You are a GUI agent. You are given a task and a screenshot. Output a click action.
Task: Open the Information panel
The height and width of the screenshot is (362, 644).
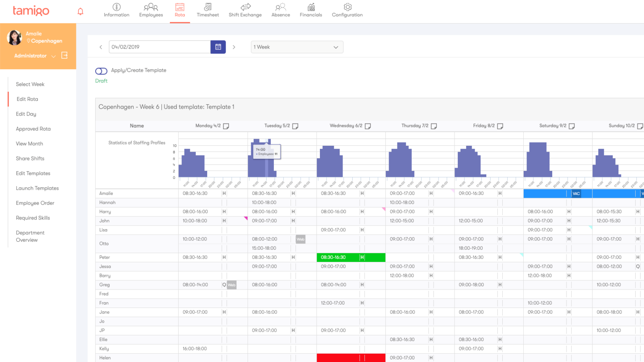[116, 10]
